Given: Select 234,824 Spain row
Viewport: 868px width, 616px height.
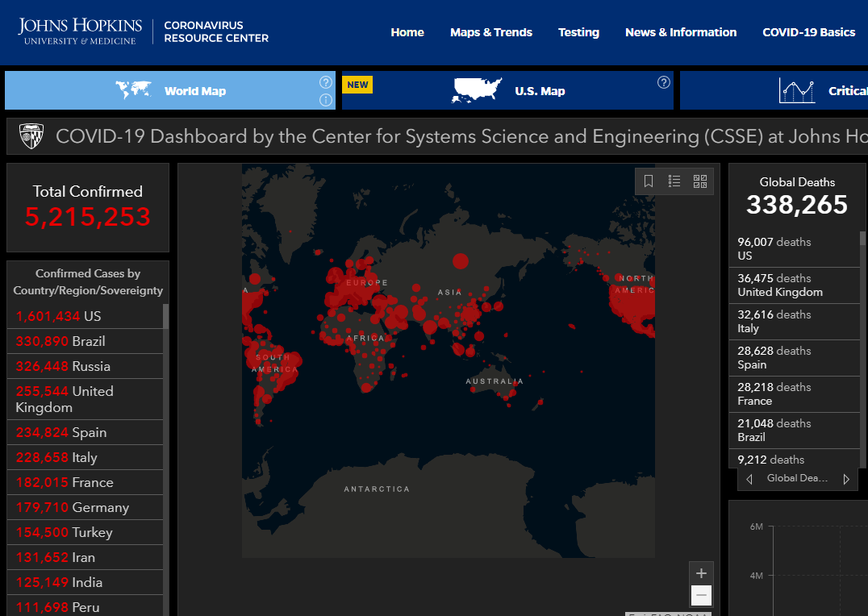Looking at the screenshot, I should 85,432.
